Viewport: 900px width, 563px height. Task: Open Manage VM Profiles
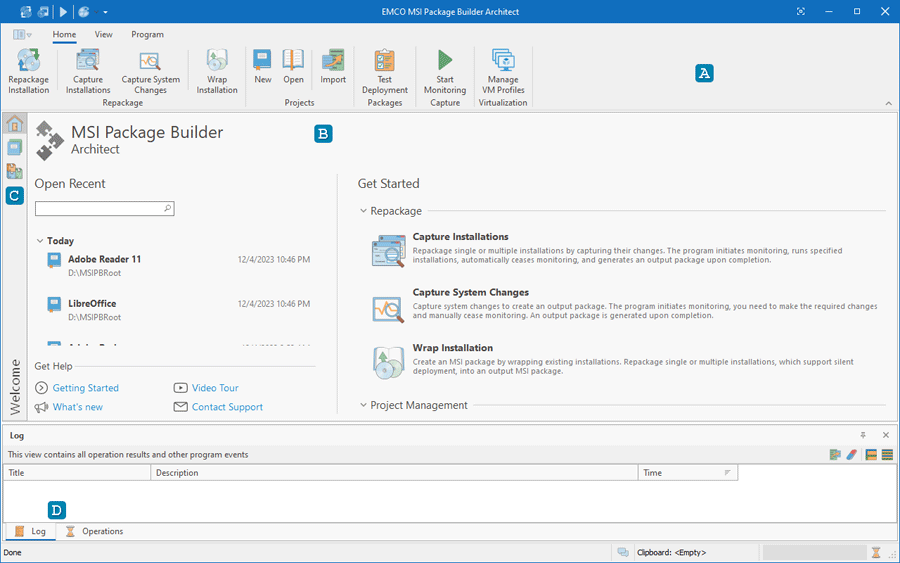point(503,71)
